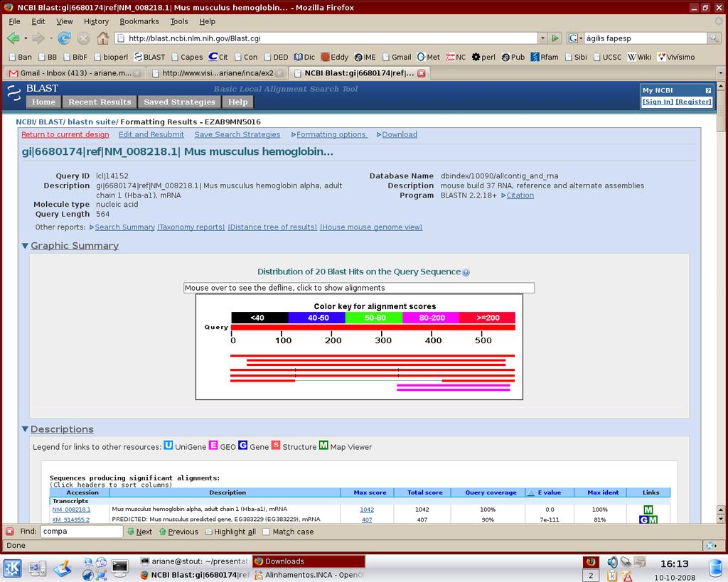
Task: Open the History menu
Action: [x=96, y=21]
